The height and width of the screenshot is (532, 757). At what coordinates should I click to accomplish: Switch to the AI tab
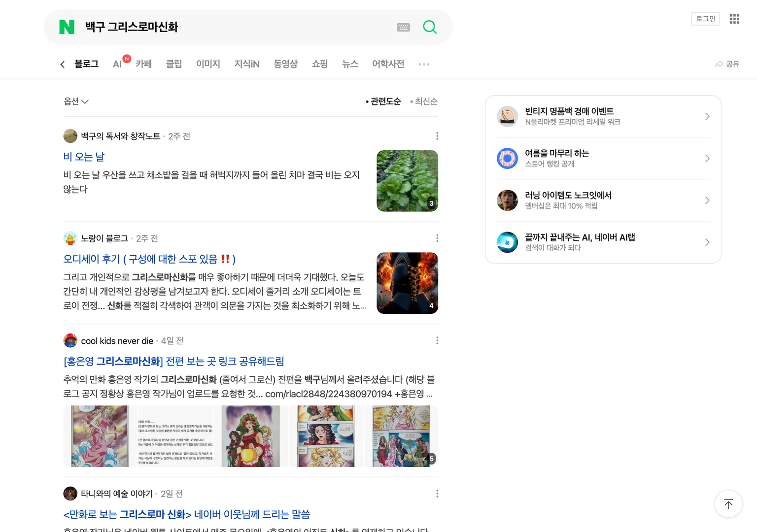click(117, 64)
